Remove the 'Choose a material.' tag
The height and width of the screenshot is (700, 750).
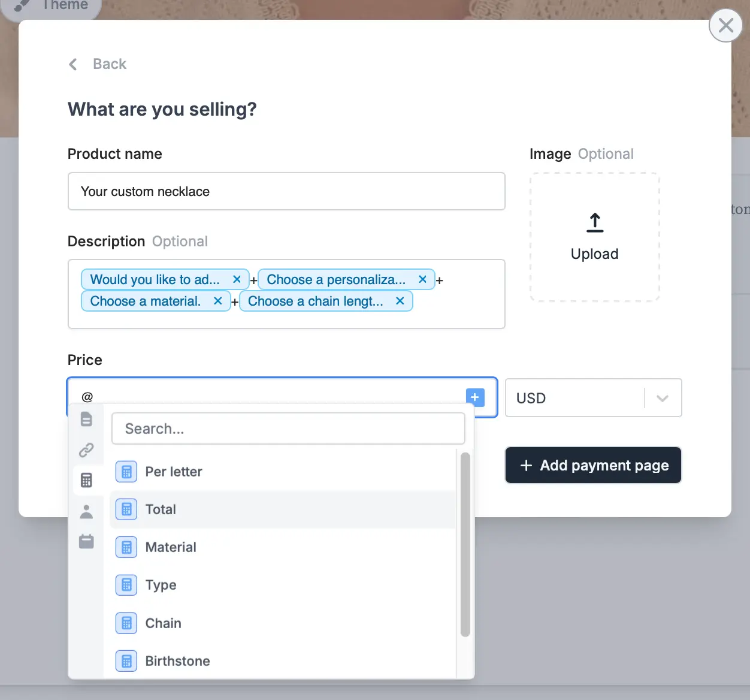(218, 301)
